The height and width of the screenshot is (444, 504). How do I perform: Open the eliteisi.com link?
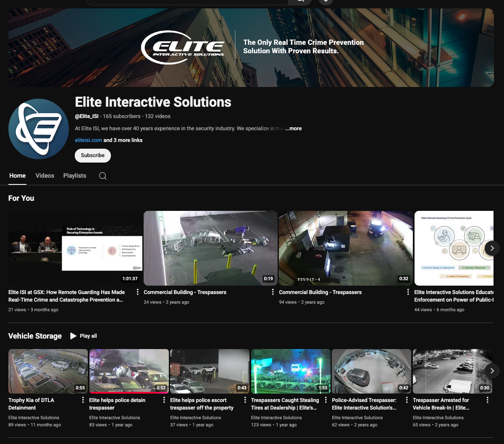[x=88, y=140]
